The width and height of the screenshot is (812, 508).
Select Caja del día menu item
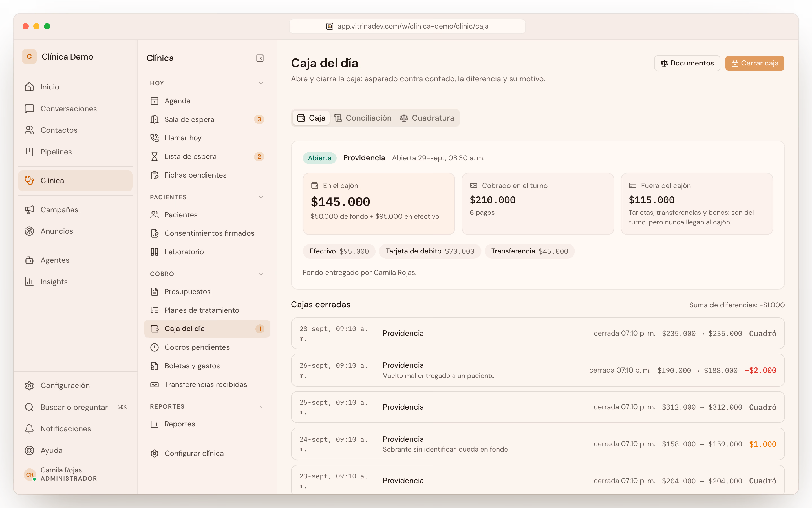pos(207,329)
